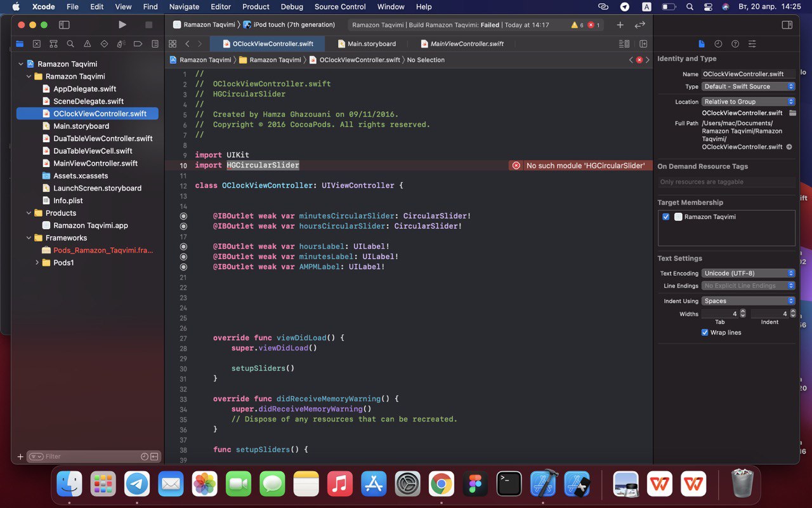Run the project with the Play button

pyautogui.click(x=122, y=25)
